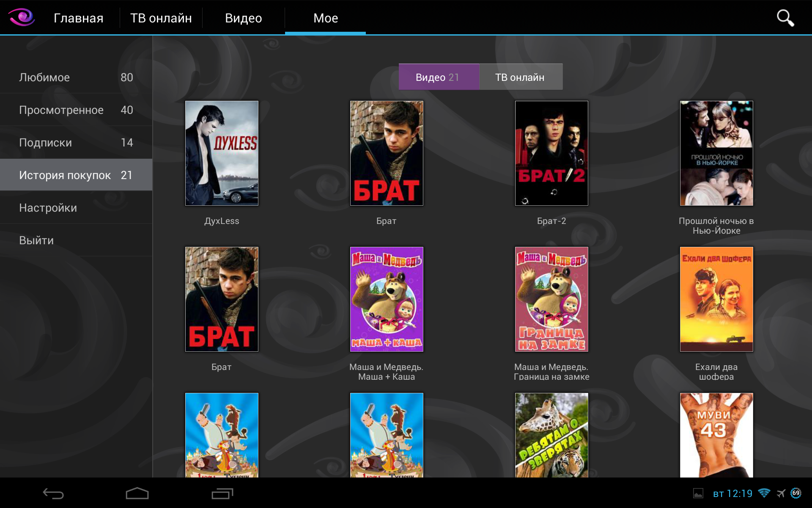Open Маша и Медведь Маша + Каша poster

click(x=387, y=299)
